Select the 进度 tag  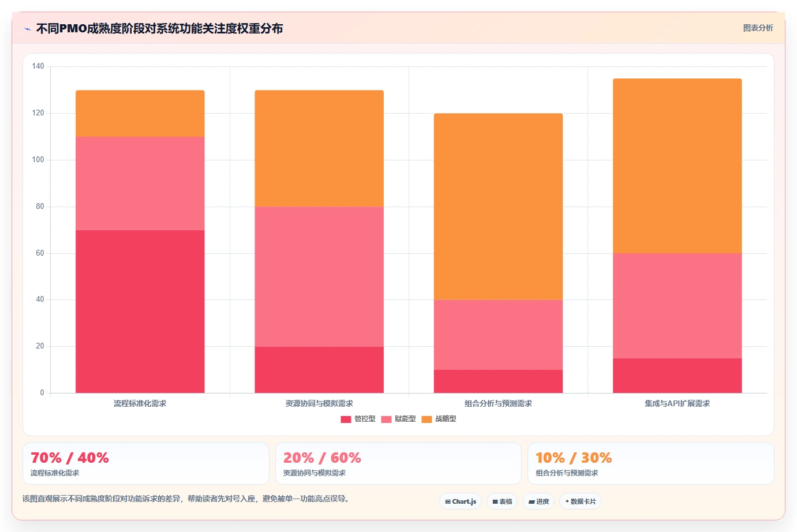(x=538, y=501)
